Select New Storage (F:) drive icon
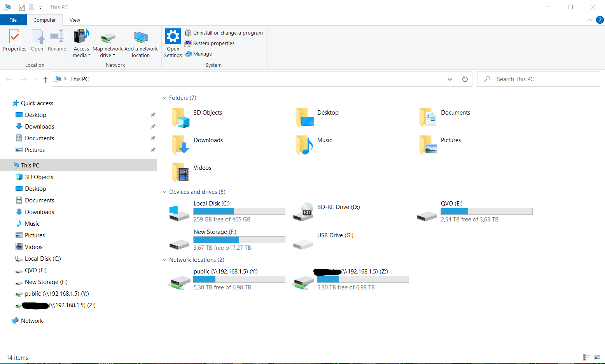The image size is (605, 364). click(179, 244)
